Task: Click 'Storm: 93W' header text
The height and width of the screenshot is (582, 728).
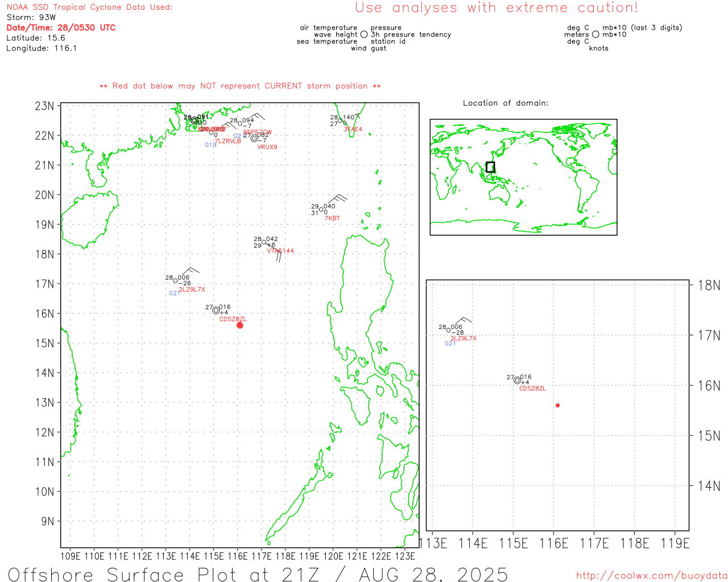Action: [x=31, y=17]
